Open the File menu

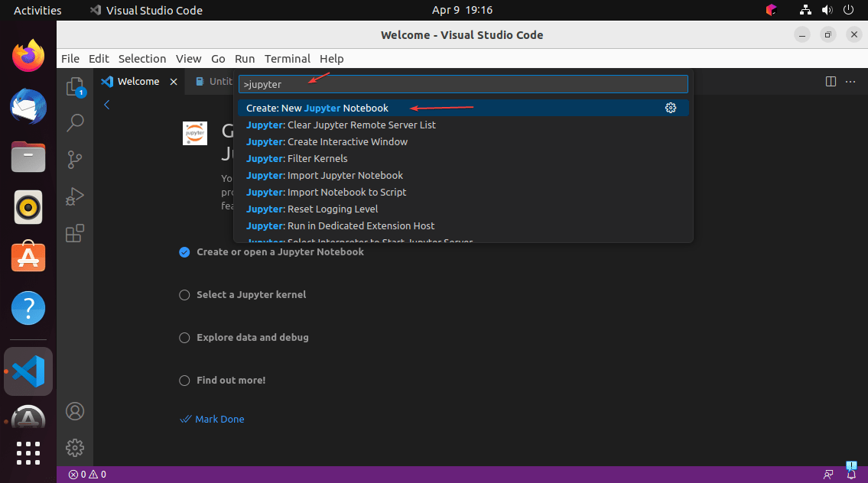pyautogui.click(x=70, y=59)
